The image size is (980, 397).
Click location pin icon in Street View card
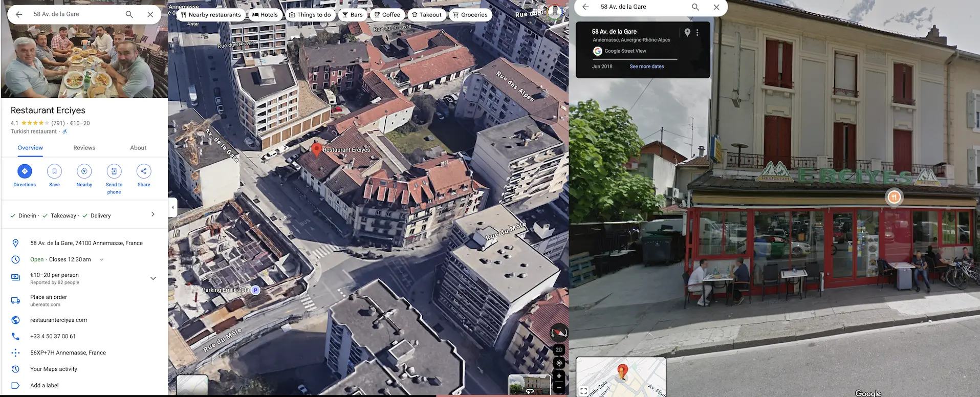click(687, 32)
